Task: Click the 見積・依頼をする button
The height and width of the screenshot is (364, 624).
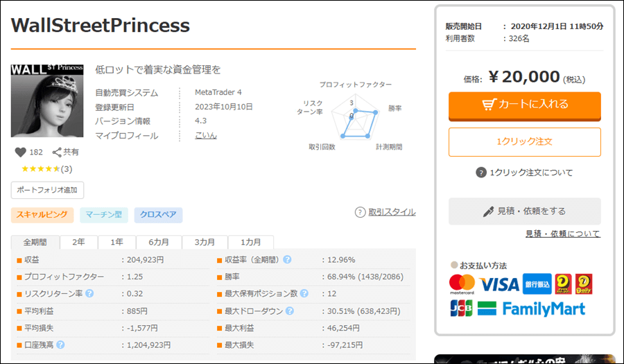Action: pyautogui.click(x=524, y=211)
